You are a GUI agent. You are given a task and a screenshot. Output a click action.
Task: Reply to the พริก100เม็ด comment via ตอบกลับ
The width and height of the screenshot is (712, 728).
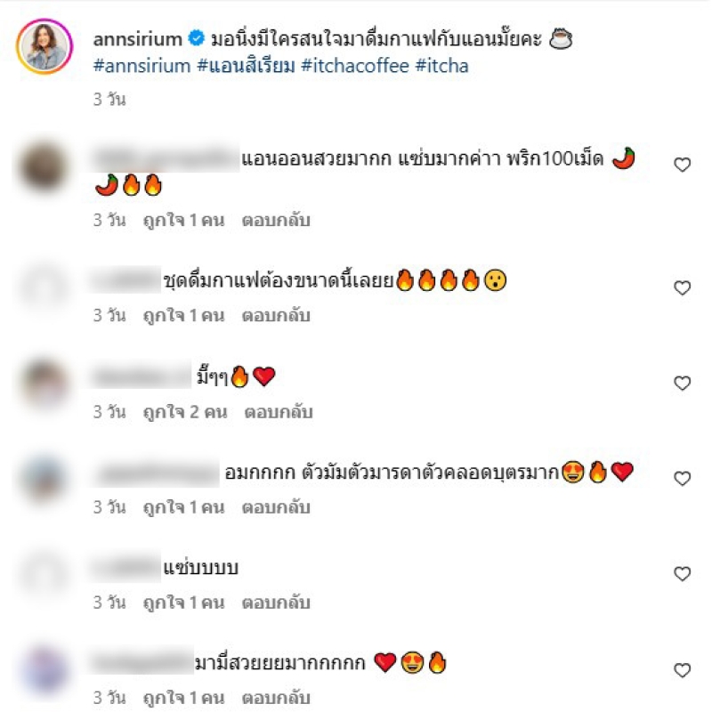tap(276, 220)
